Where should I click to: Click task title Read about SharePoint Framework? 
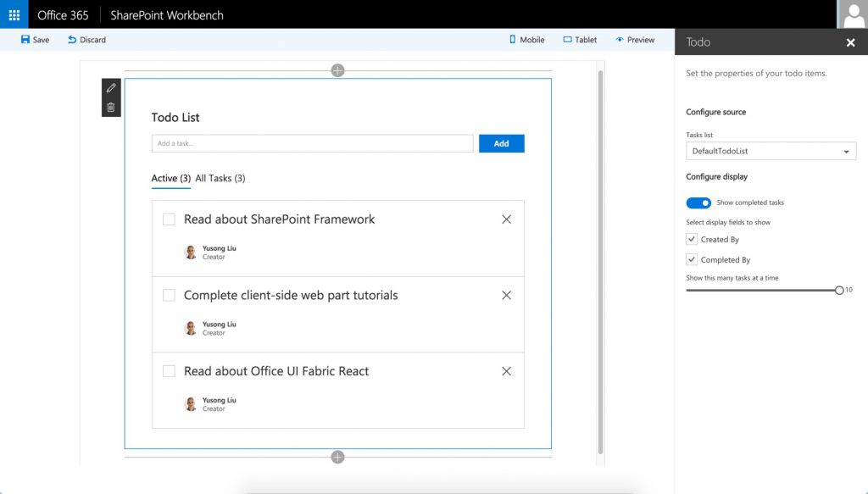tap(279, 219)
